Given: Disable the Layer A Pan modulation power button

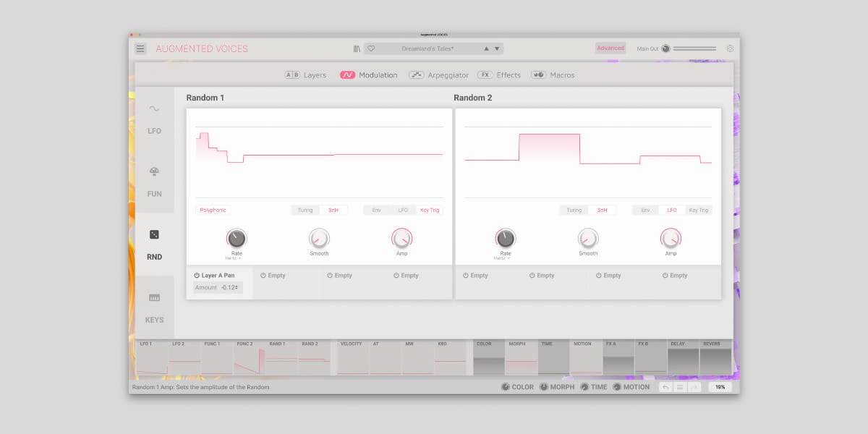Looking at the screenshot, I should click(x=197, y=276).
